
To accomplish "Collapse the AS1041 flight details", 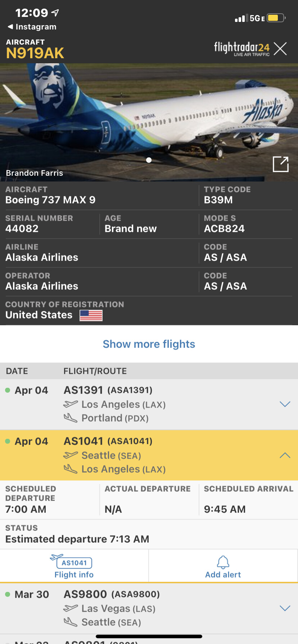I will coord(285,455).
